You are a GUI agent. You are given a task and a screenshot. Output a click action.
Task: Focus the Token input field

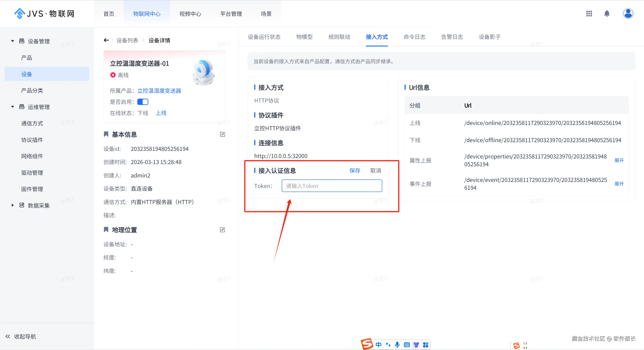(x=331, y=186)
